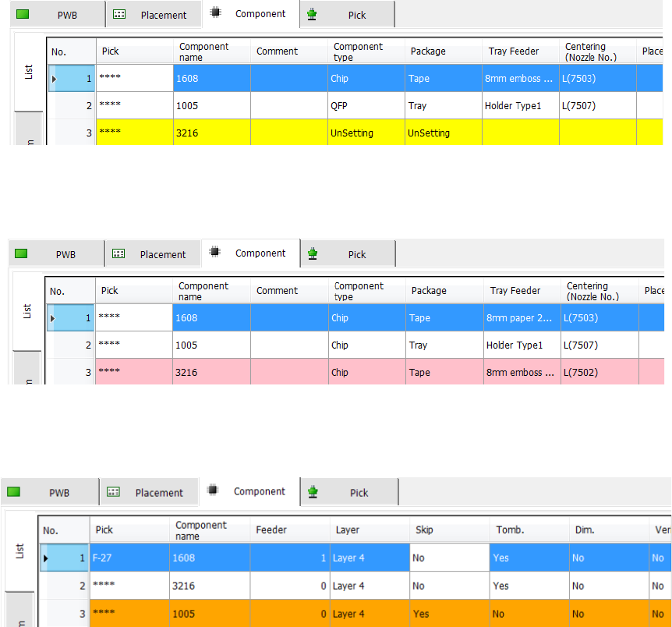
Task: Click the Layer column header in the bottom table
Action: pos(370,530)
